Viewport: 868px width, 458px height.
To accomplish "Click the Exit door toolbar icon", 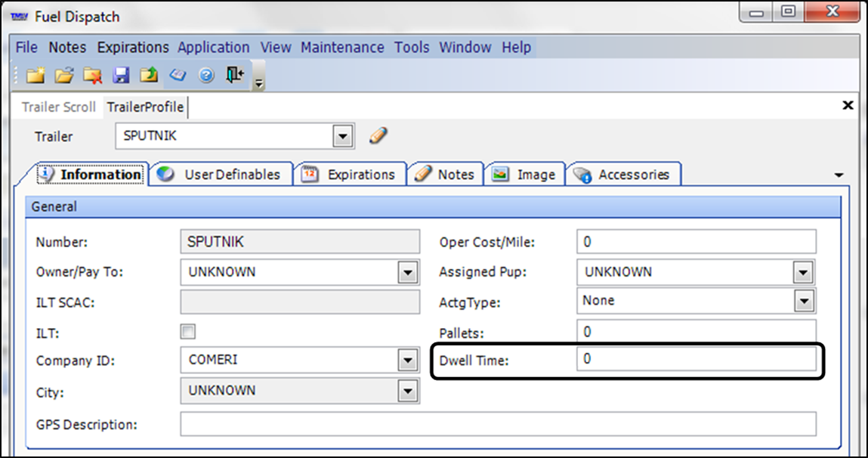I will pyautogui.click(x=236, y=76).
